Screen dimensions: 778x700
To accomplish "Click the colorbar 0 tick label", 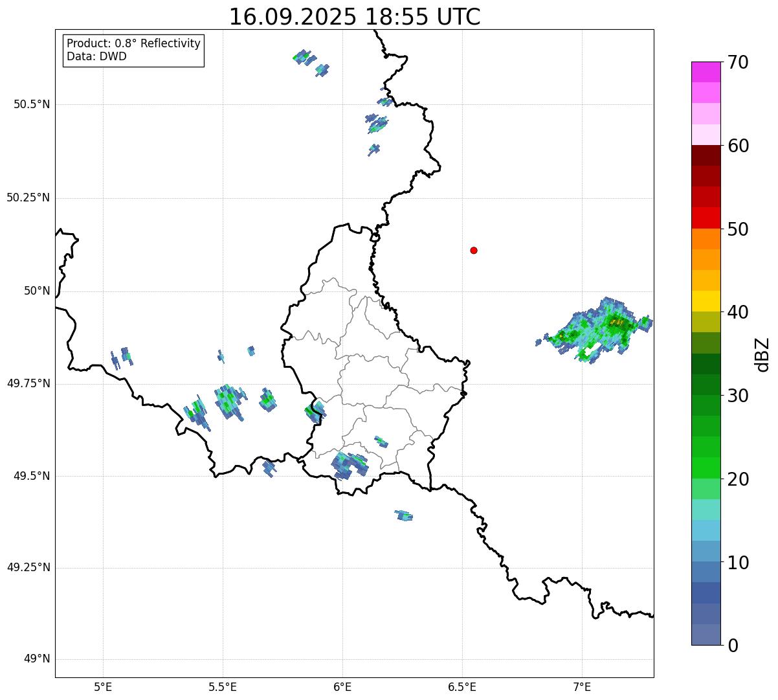I will (x=732, y=646).
